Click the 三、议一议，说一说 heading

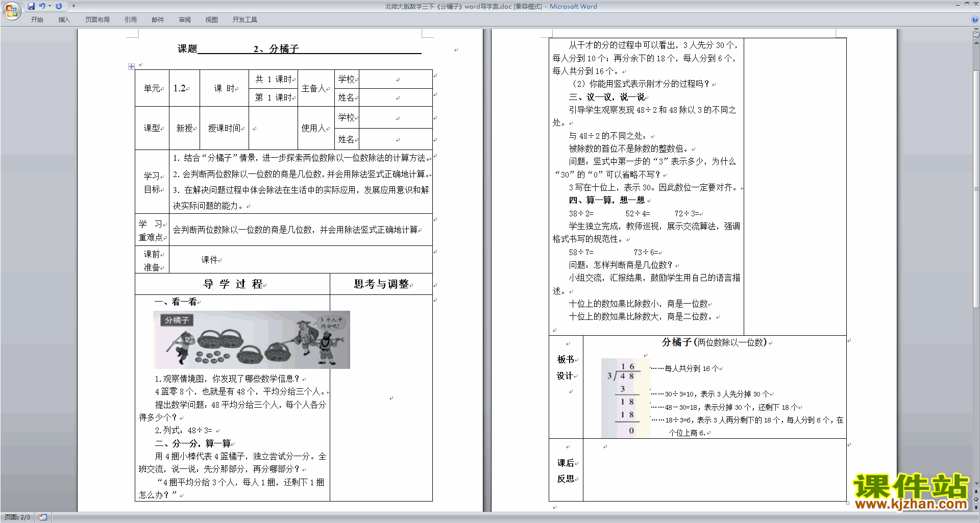click(x=607, y=97)
